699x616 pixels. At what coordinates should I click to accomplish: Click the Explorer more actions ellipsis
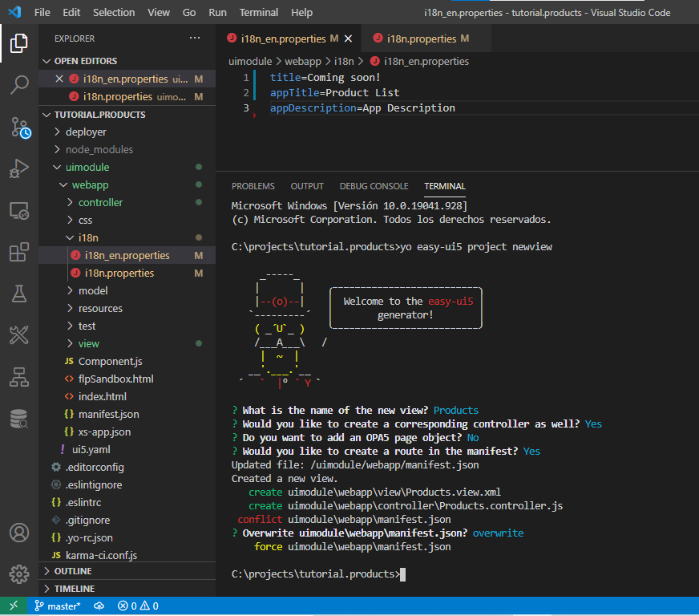(x=195, y=38)
